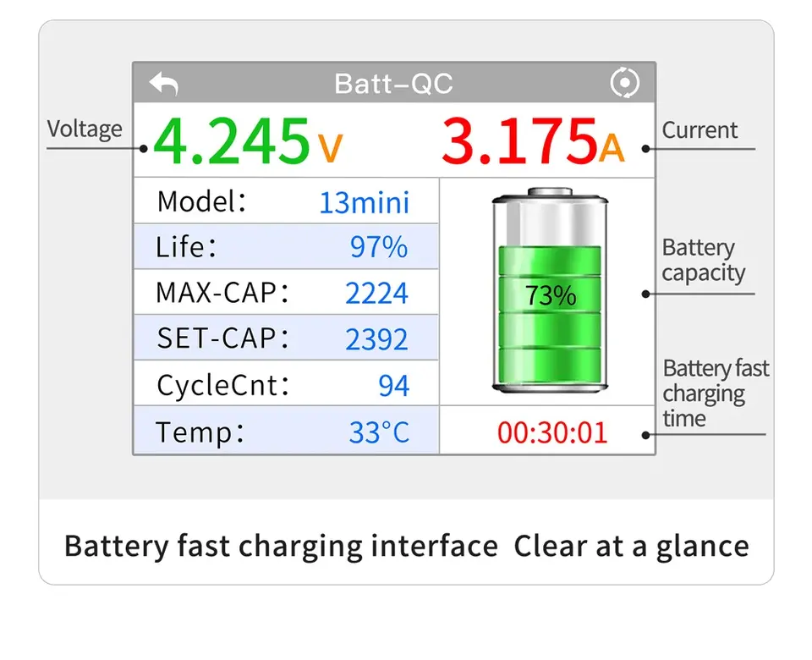Tap the 73% battery level text

tap(550, 295)
